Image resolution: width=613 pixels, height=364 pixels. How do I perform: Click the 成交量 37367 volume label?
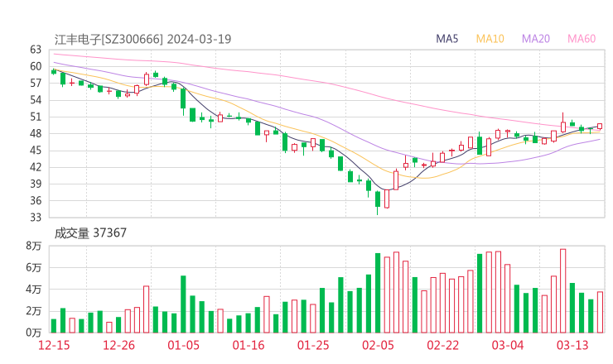point(90,233)
